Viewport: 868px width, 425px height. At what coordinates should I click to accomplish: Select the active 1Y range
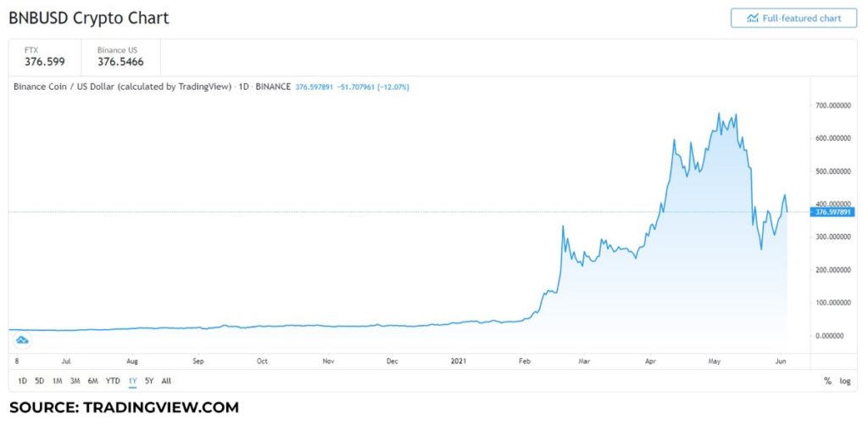tap(132, 381)
